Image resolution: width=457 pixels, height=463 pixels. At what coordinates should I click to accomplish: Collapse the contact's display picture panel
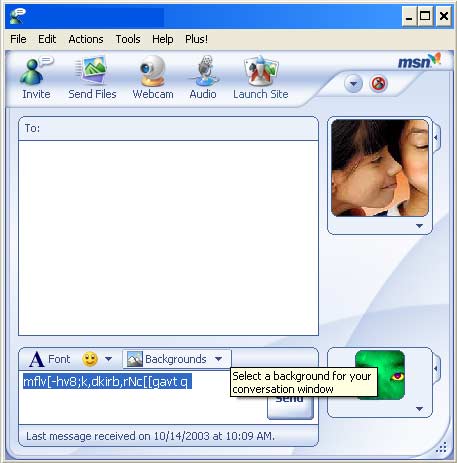(436, 137)
